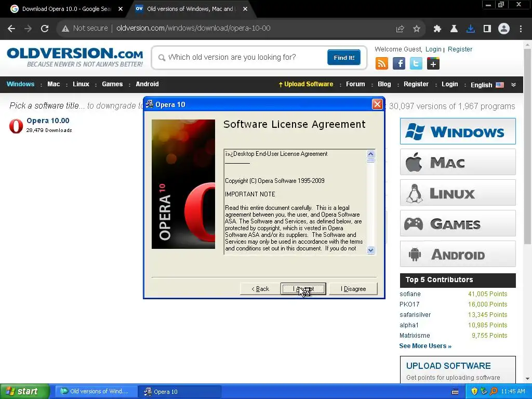Open the Games nav menu item

112,84
